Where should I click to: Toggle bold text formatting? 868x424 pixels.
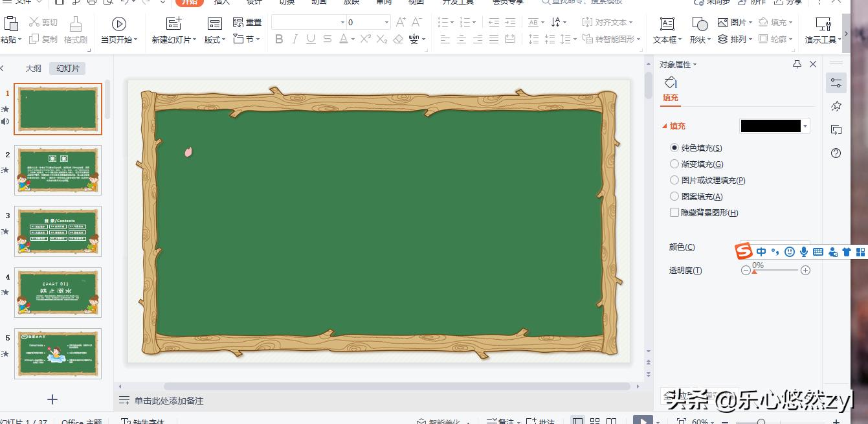[279, 39]
